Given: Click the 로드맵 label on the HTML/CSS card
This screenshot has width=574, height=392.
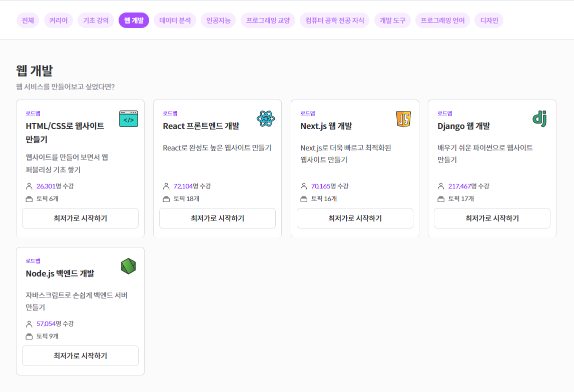Looking at the screenshot, I should click(x=33, y=113).
